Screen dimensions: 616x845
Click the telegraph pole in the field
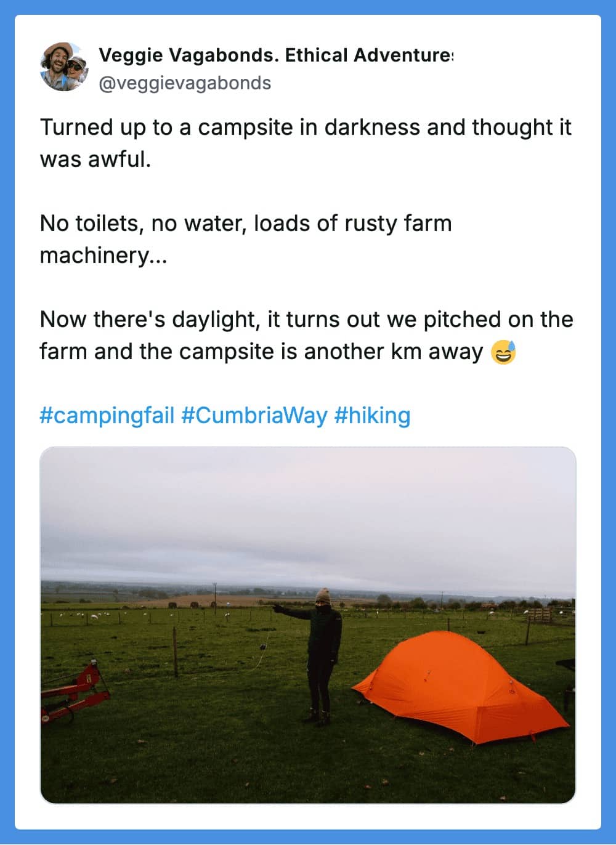point(216,594)
